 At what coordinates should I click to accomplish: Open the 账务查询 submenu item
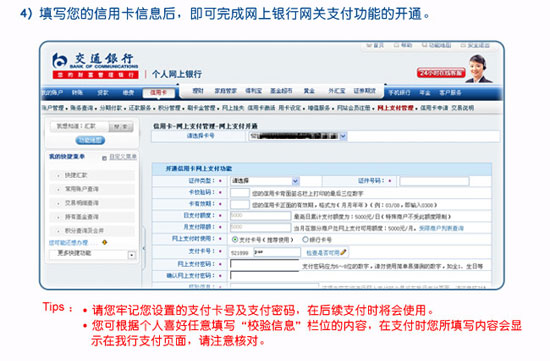point(82,108)
